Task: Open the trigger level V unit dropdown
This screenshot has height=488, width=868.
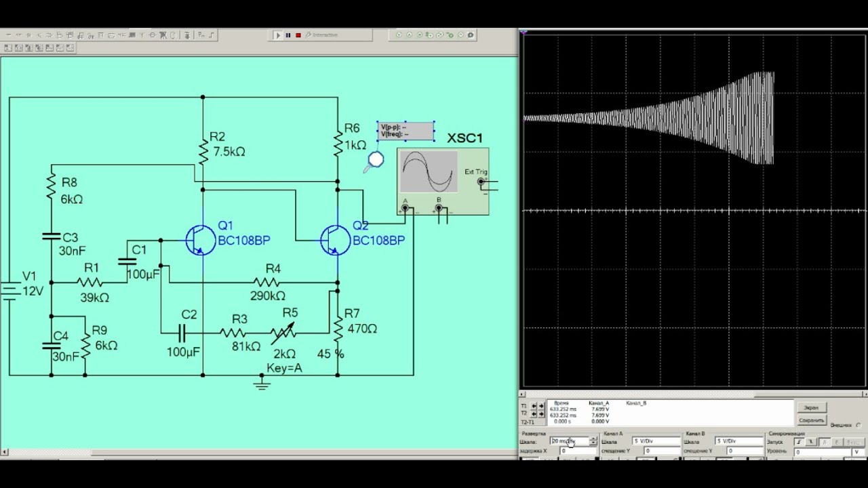Action: point(856,451)
